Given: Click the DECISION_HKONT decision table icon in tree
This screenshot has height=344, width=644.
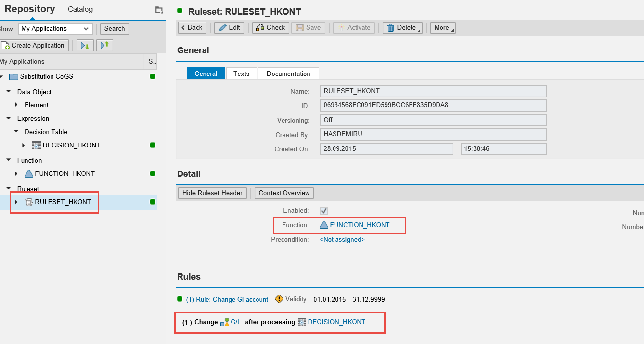Looking at the screenshot, I should pos(36,146).
